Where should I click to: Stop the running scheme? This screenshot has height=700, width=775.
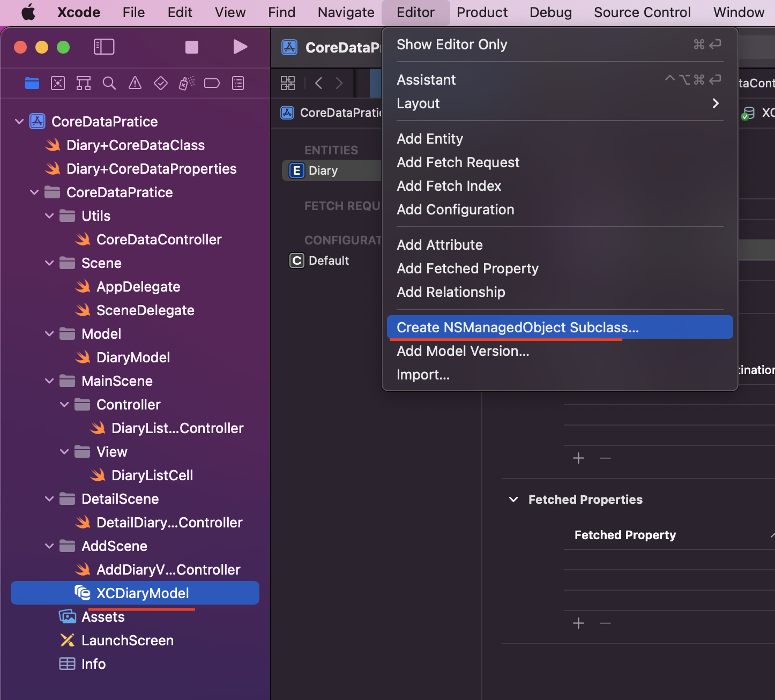[x=192, y=47]
